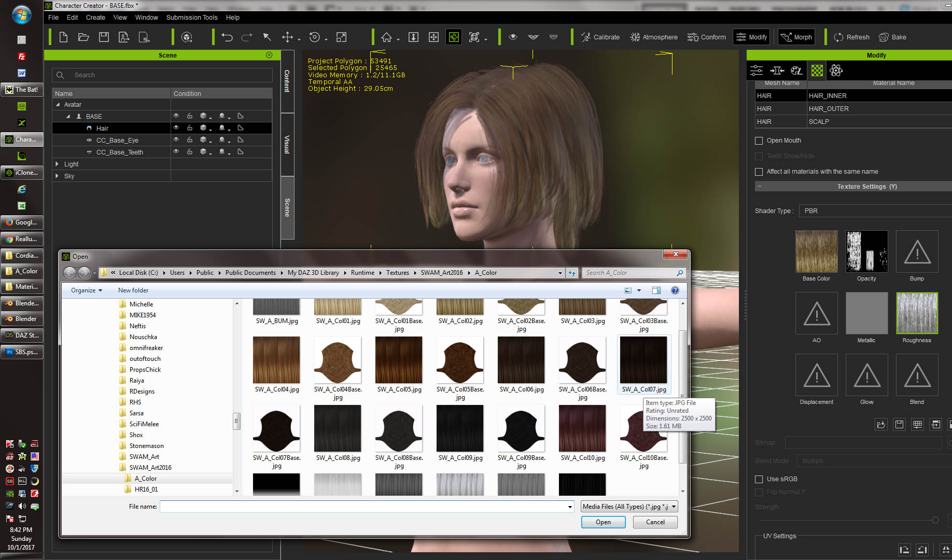Click New folder in Open dialog

click(133, 290)
